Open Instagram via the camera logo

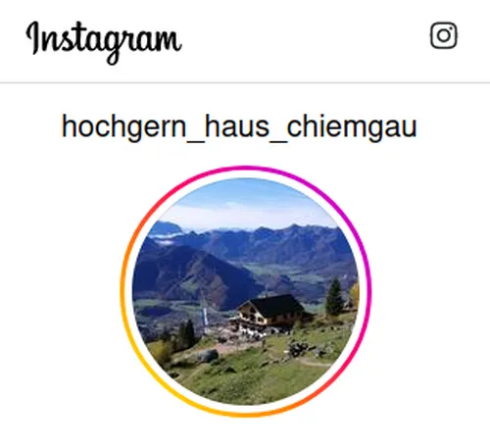pos(444,35)
